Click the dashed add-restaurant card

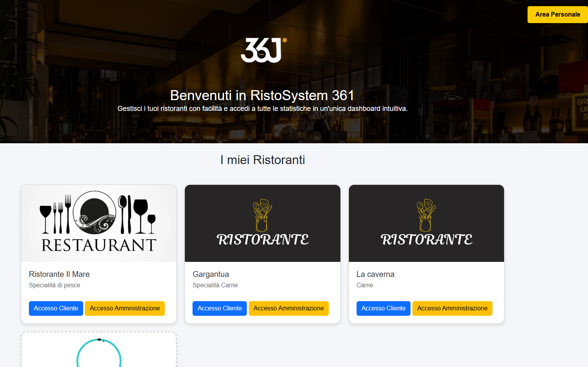tap(99, 349)
